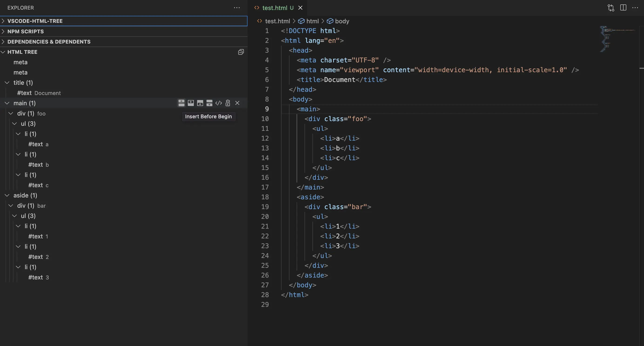Open Explorer views and more actions menu
644x346 pixels.
click(237, 8)
